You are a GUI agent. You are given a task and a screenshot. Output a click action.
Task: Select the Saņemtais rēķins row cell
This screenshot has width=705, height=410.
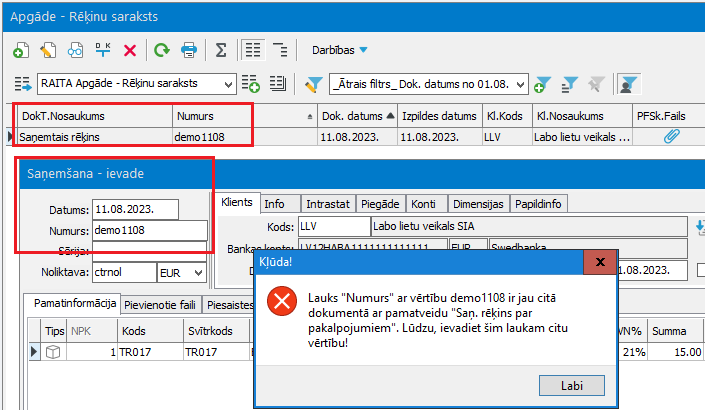click(95, 137)
